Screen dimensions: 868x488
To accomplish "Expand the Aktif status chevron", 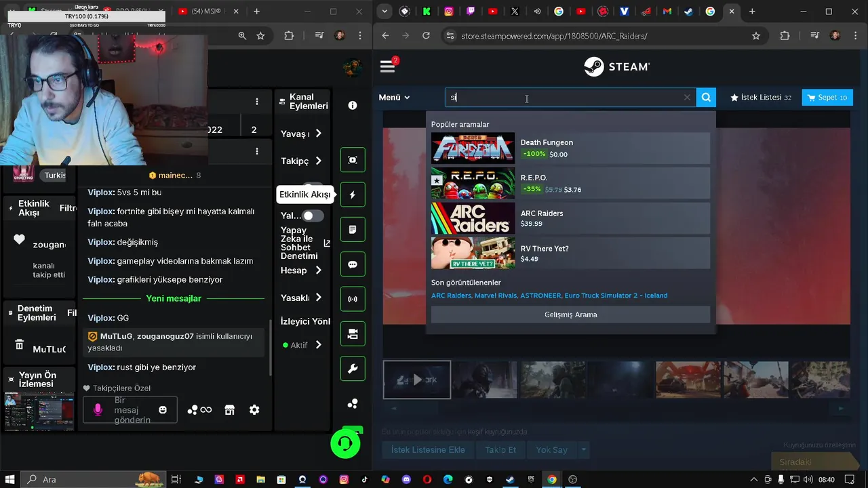I will [x=318, y=345].
